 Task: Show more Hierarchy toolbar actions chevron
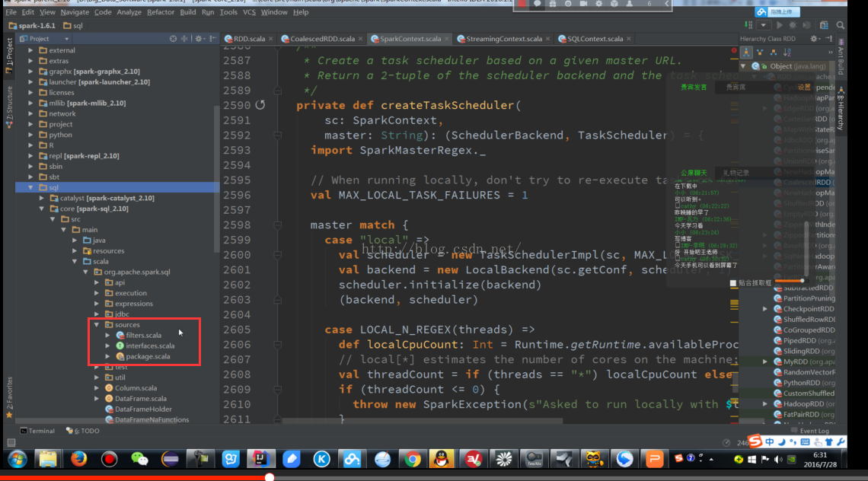[831, 53]
